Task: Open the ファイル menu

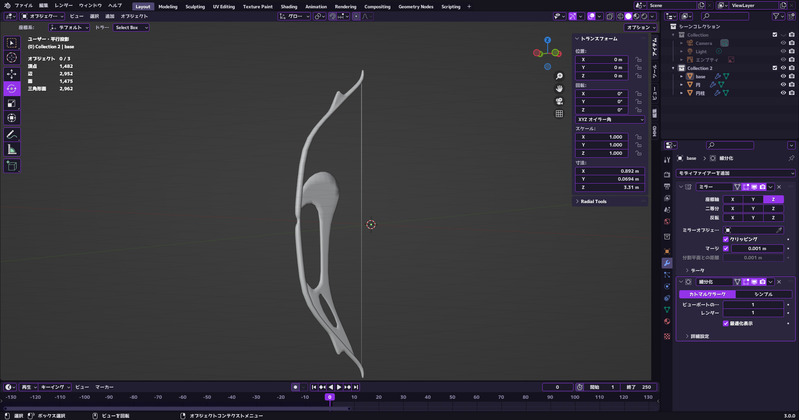Action: pos(23,6)
